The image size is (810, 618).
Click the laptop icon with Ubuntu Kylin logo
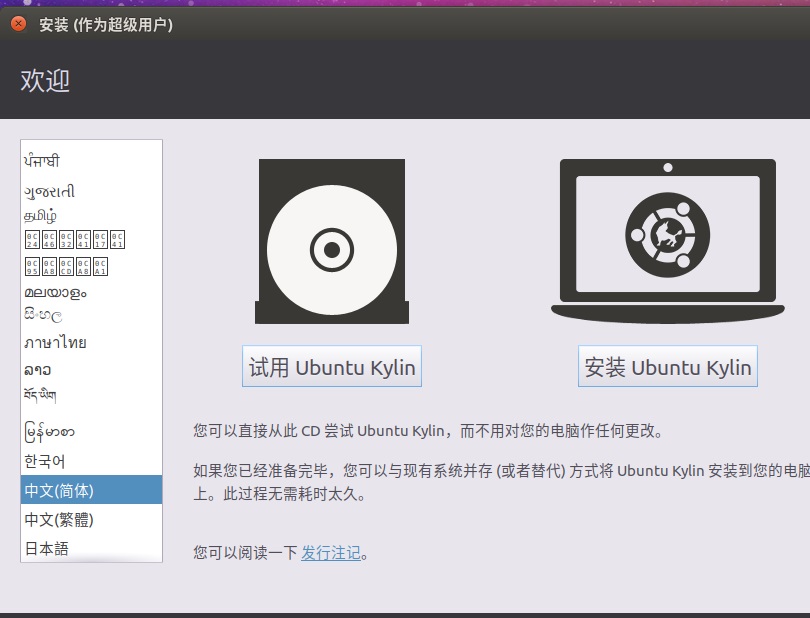pyautogui.click(x=667, y=241)
